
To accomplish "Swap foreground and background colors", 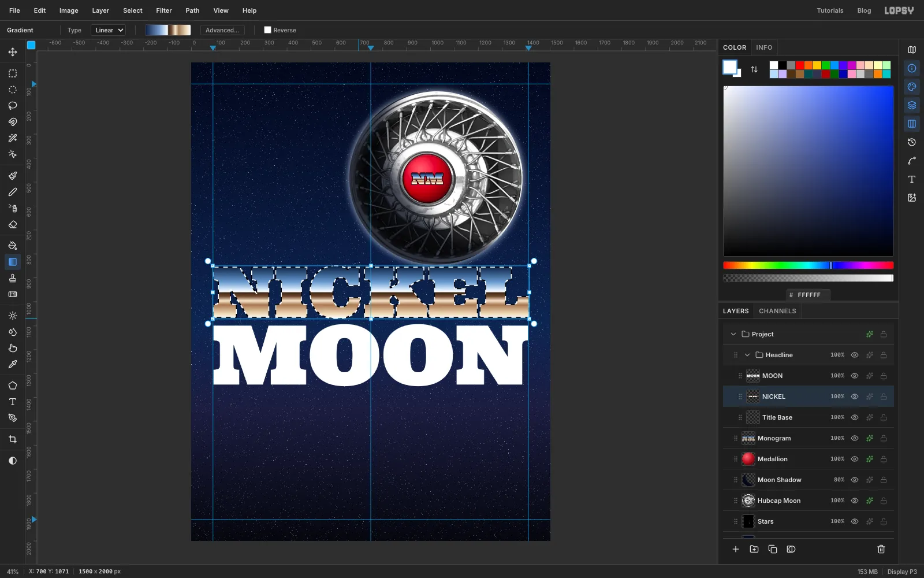I will click(x=754, y=69).
